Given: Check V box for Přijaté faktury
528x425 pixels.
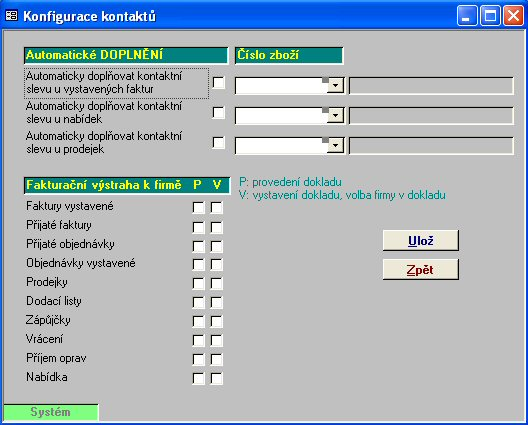Looking at the screenshot, I should click(217, 227).
